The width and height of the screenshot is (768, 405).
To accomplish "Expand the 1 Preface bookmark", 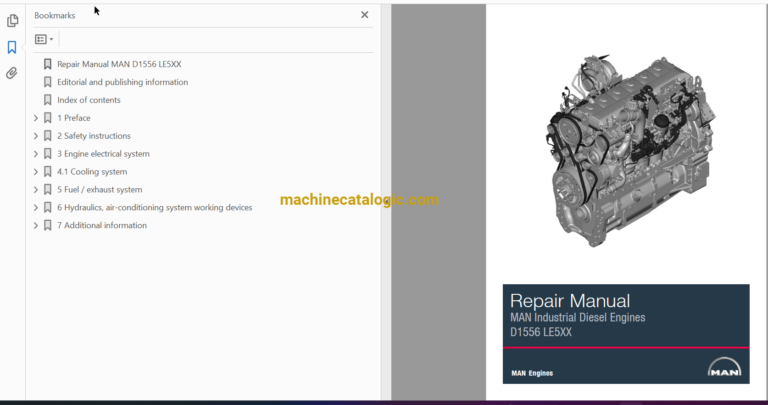I will pos(36,118).
